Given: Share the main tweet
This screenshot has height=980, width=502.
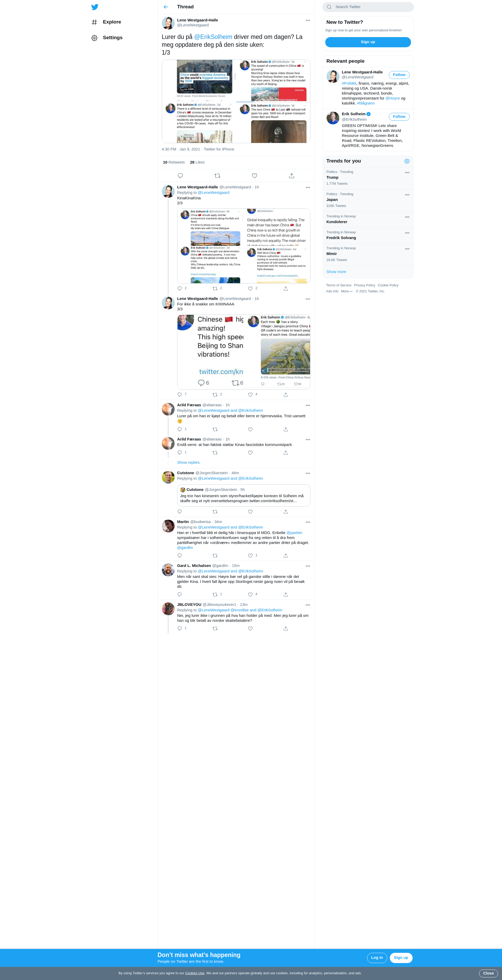Looking at the screenshot, I should click(x=292, y=176).
